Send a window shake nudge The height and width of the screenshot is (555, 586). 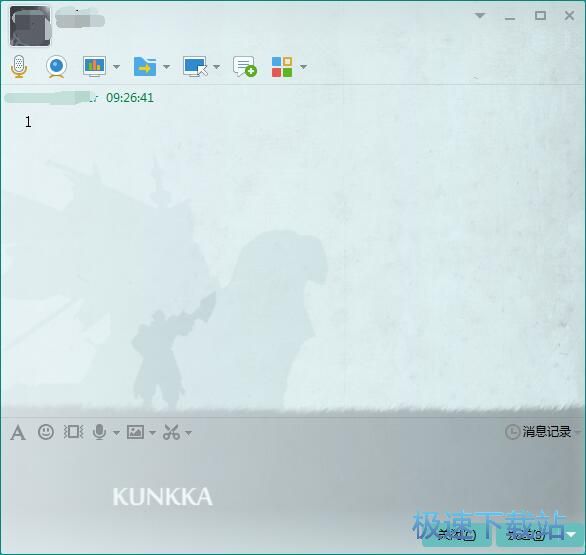tap(73, 432)
